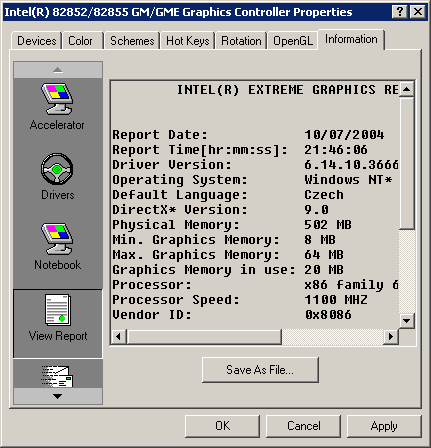Click the sidebar scroll-down arrow
This screenshot has height=448, width=431.
point(58,396)
